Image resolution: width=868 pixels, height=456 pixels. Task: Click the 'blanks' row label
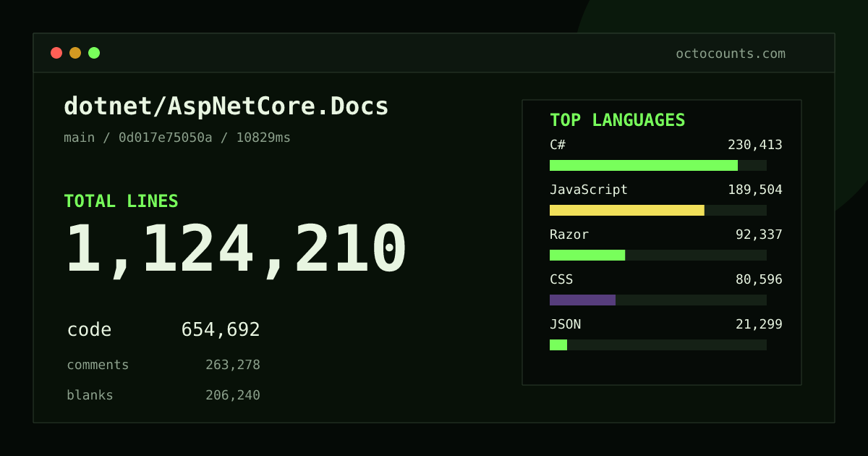point(90,395)
